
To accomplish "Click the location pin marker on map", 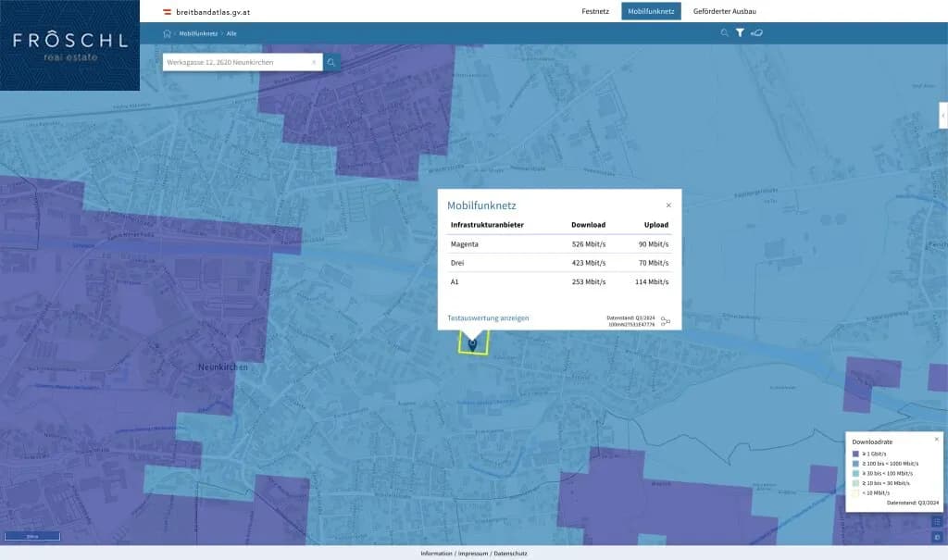I will [473, 344].
